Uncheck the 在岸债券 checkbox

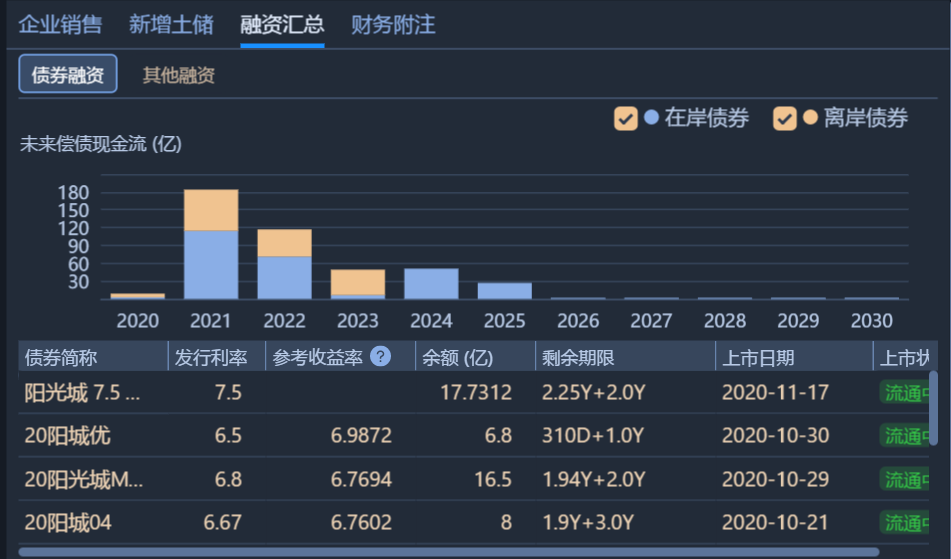tap(625, 118)
